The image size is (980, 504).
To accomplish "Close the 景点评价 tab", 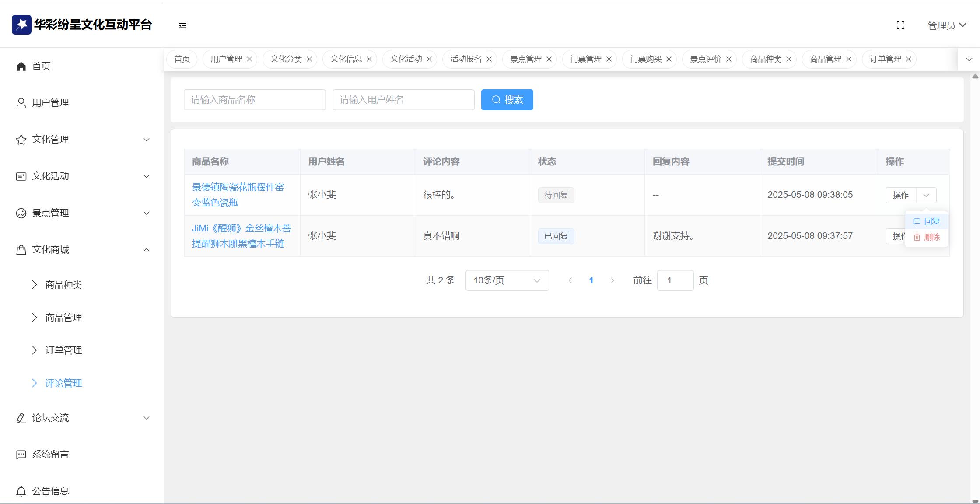I will click(x=729, y=59).
